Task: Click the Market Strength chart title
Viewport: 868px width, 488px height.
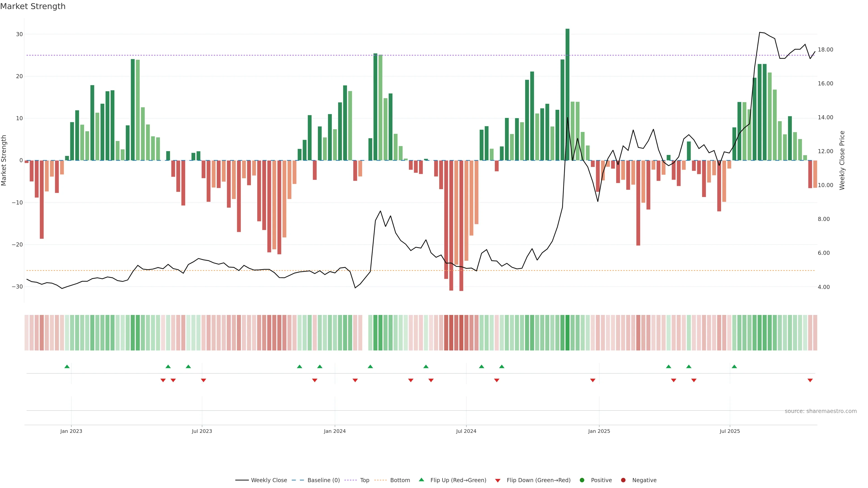Action: click(x=33, y=6)
